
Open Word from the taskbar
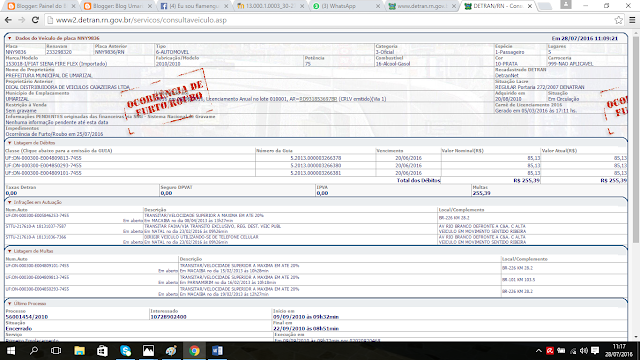tap(217, 351)
